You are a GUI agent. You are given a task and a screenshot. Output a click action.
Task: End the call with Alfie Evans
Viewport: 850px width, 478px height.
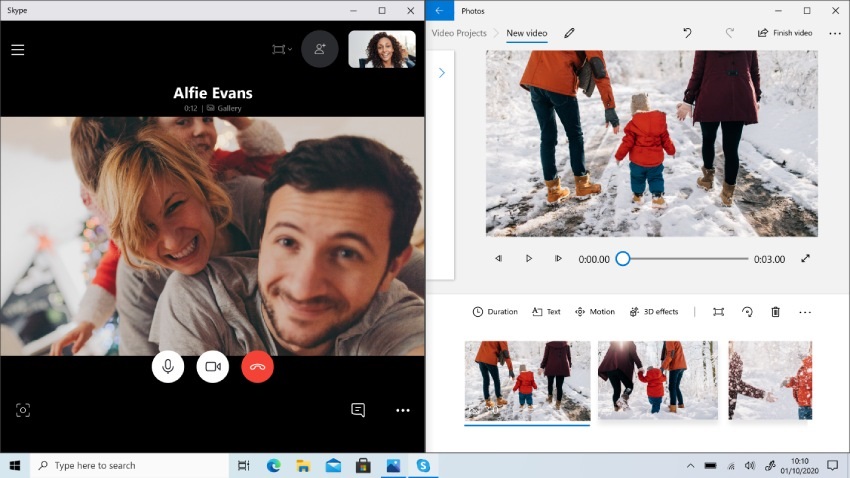257,367
